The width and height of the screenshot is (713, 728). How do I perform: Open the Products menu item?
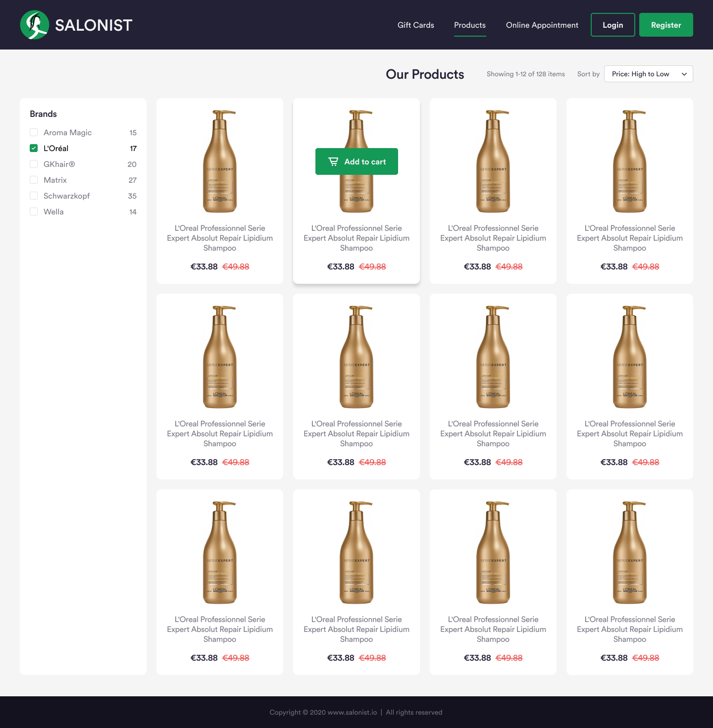point(470,25)
